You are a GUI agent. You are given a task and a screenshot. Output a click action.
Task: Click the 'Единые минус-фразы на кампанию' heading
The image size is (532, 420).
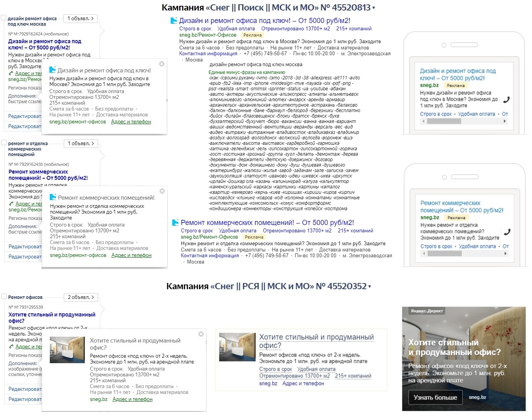[x=247, y=72]
